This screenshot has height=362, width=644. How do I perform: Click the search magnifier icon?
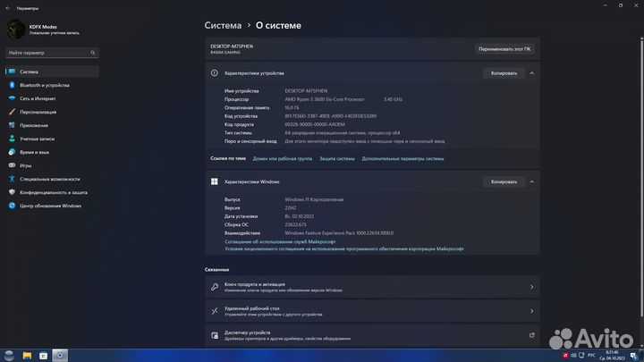(92, 53)
